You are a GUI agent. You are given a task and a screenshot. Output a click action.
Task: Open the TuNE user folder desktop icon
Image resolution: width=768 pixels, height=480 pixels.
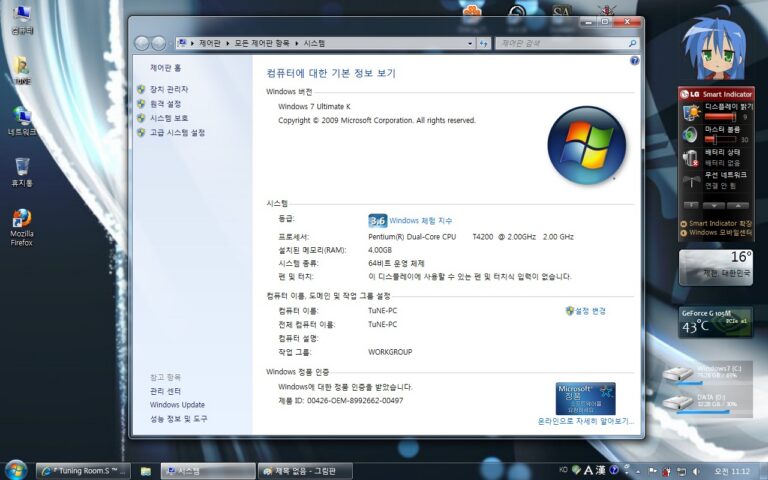[x=22, y=71]
